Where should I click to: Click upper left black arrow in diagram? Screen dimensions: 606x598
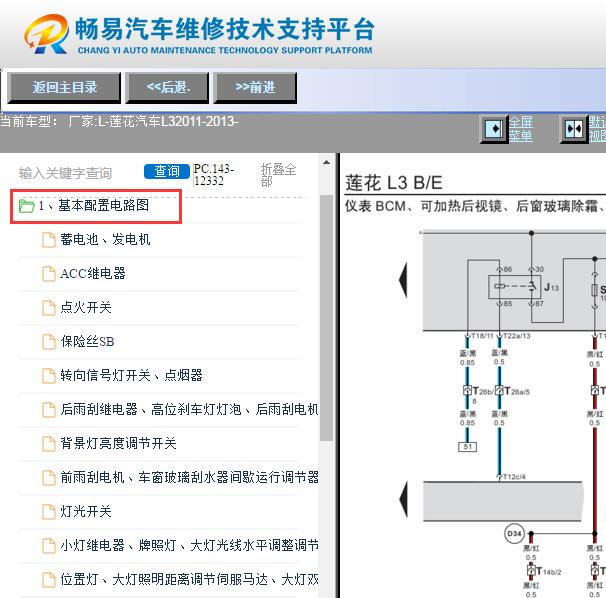[403, 280]
